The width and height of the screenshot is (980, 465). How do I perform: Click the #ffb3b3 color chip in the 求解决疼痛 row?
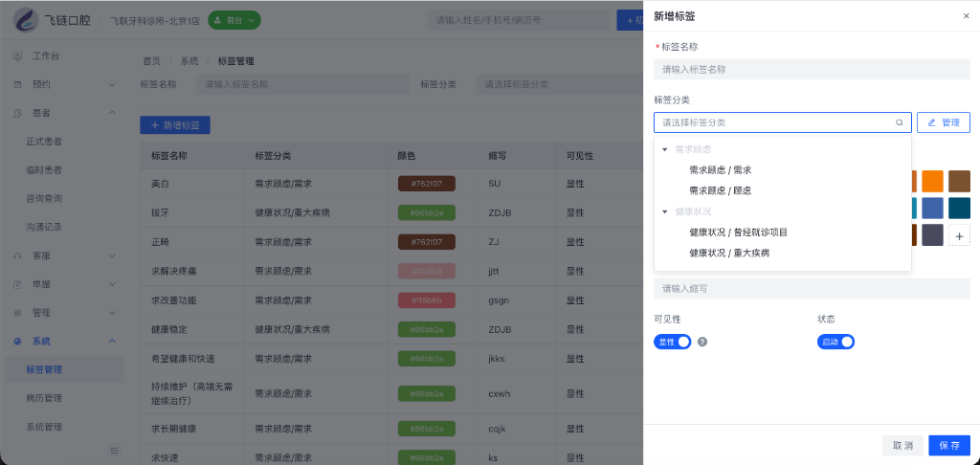(x=427, y=272)
